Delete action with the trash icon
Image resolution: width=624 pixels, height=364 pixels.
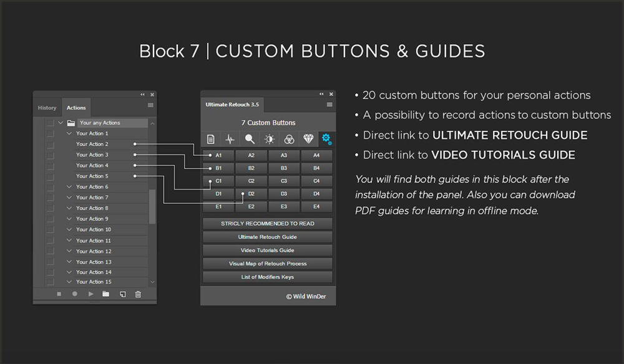pyautogui.click(x=138, y=294)
